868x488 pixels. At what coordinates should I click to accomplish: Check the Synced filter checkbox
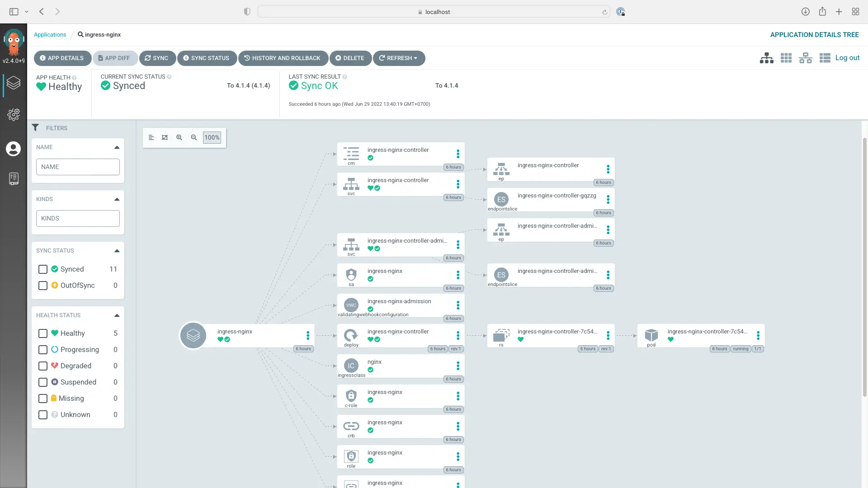[43, 269]
